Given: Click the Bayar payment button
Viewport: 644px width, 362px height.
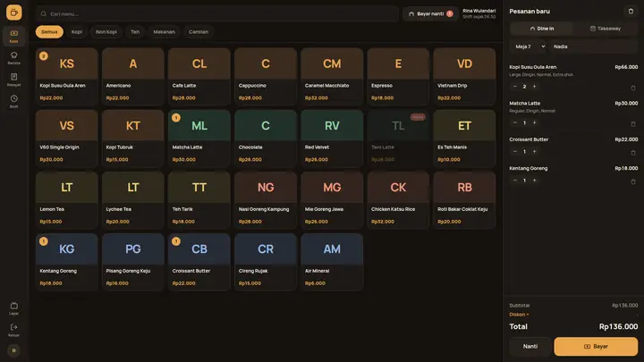Looking at the screenshot, I should pyautogui.click(x=596, y=347).
